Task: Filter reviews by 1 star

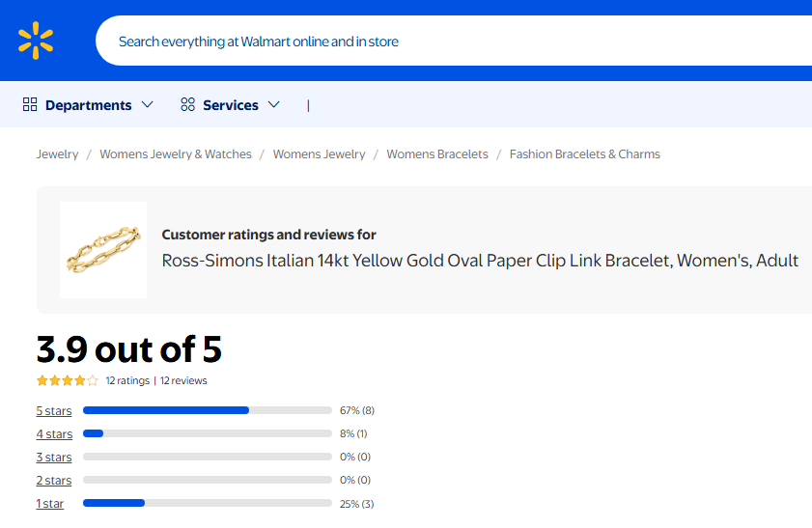Action: pyautogui.click(x=49, y=504)
